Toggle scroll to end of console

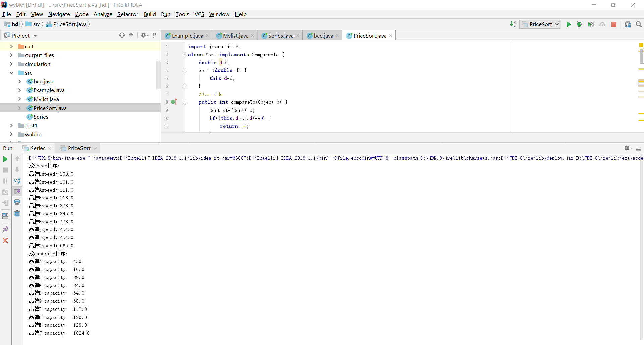pyautogui.click(x=17, y=192)
